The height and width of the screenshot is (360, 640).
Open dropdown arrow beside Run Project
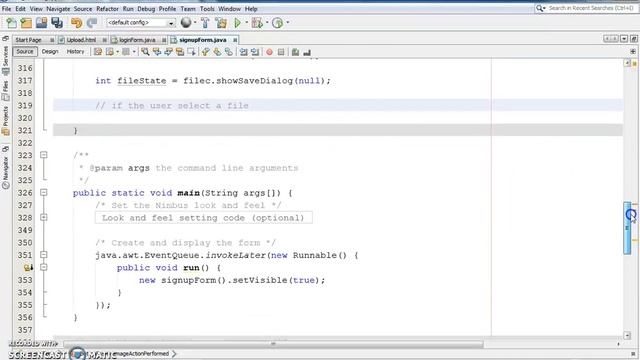tap(247, 22)
